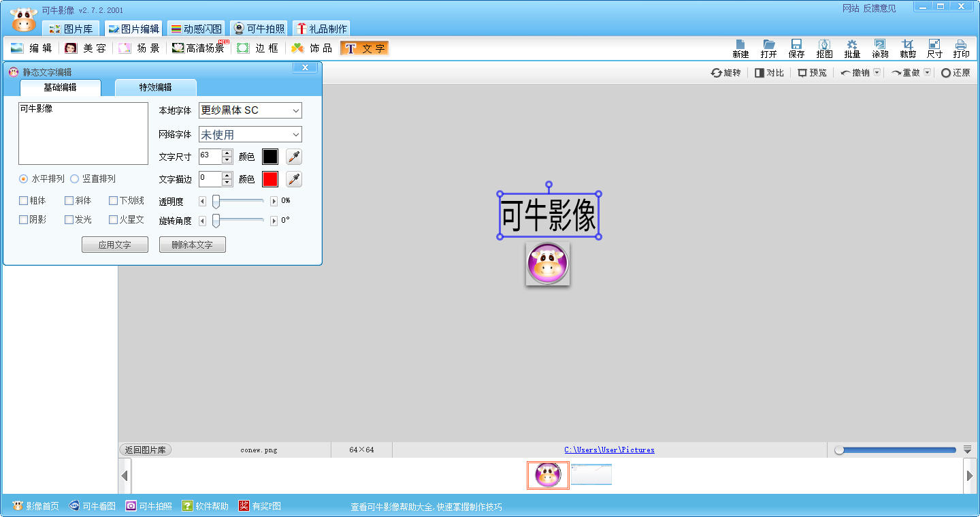Select the 竖直排列 (vertical) radio button
The height and width of the screenshot is (517, 980).
click(x=75, y=178)
